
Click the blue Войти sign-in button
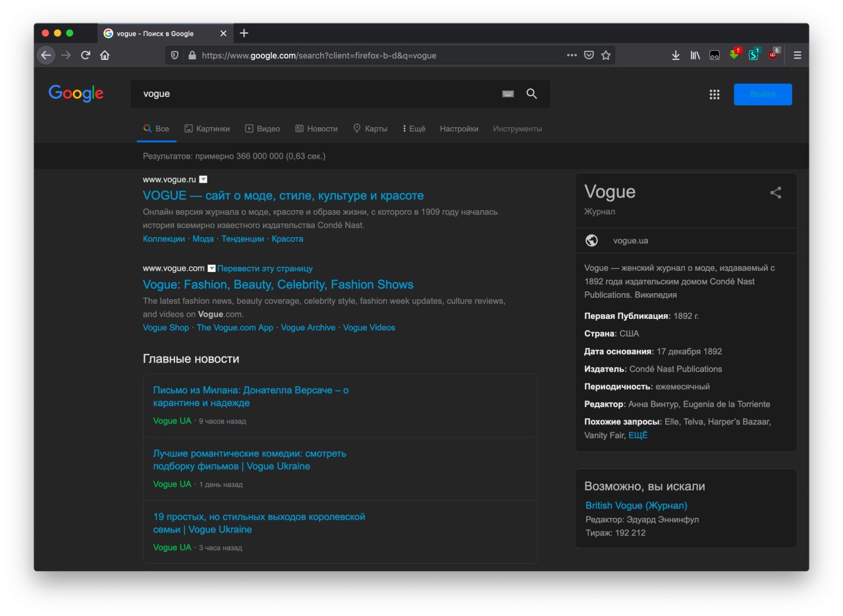click(x=763, y=94)
